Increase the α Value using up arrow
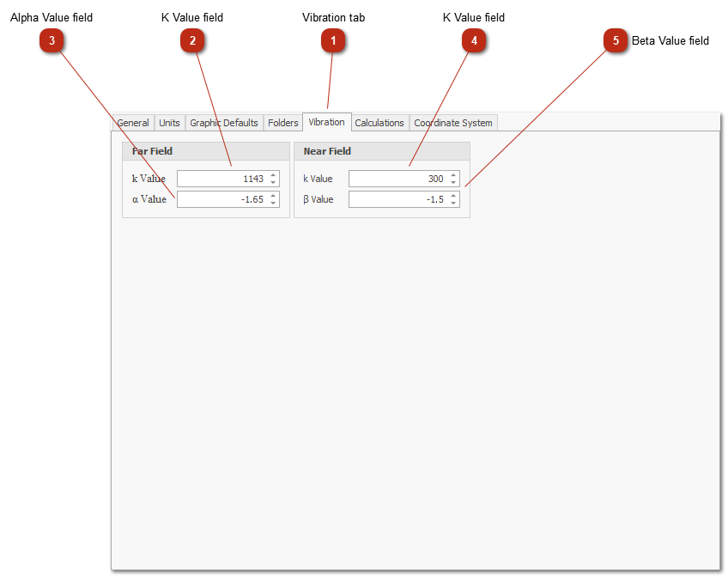Viewport: 728px width, 578px height. click(273, 196)
